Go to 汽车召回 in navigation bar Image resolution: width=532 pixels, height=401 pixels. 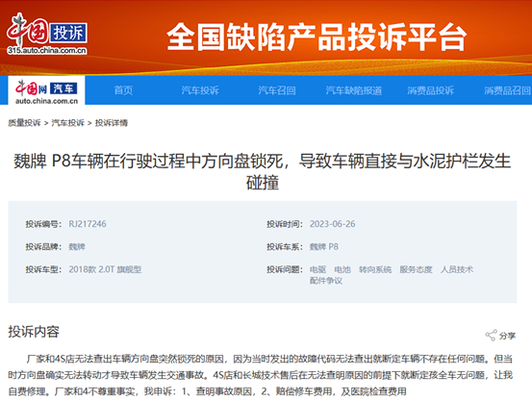pos(277,90)
